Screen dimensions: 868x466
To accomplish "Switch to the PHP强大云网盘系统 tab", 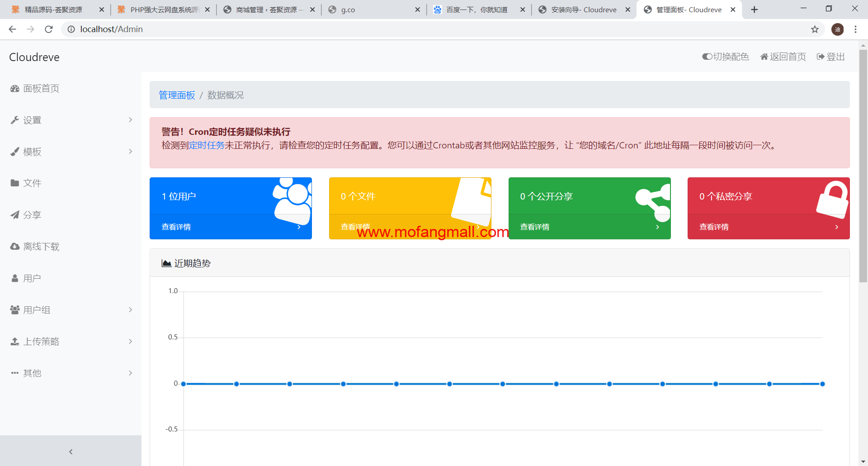I will pyautogui.click(x=164, y=10).
